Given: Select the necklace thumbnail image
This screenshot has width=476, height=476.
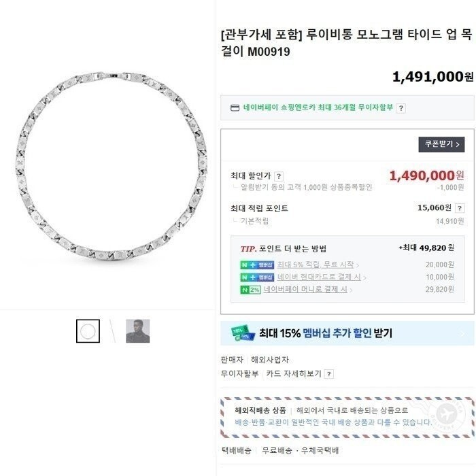Looking at the screenshot, I should coord(88,331).
